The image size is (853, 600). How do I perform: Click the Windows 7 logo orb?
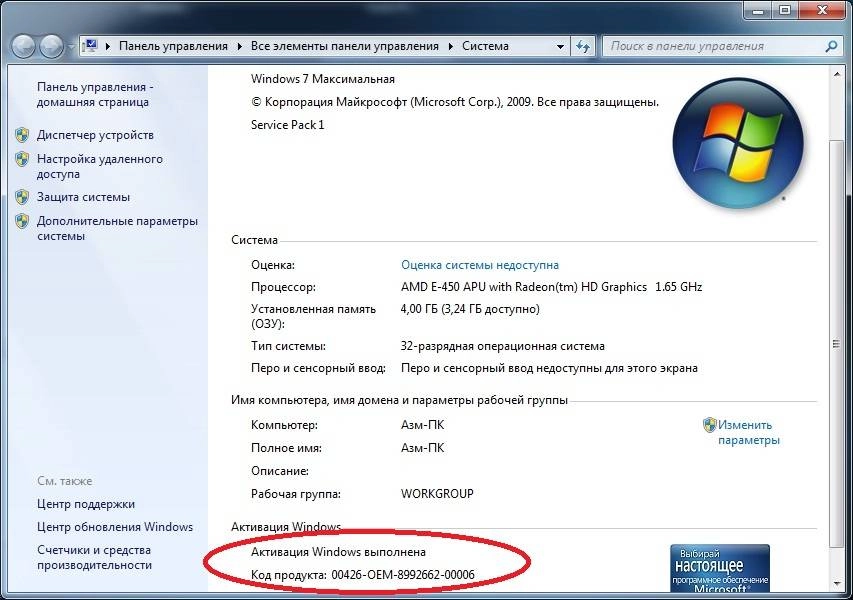click(738, 143)
